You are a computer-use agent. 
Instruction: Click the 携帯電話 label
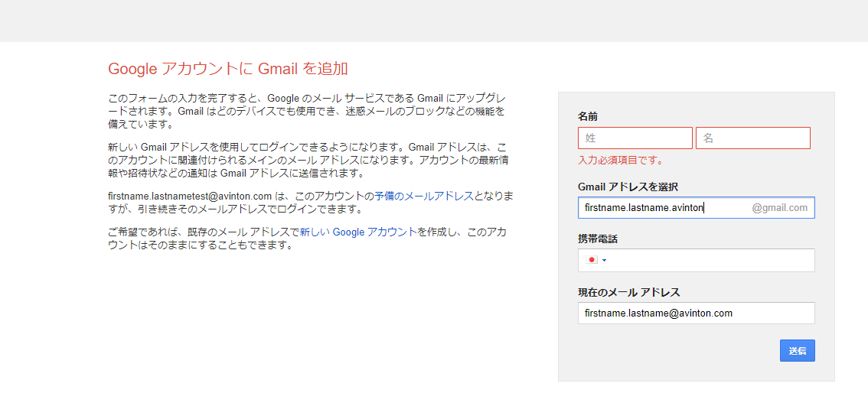597,239
